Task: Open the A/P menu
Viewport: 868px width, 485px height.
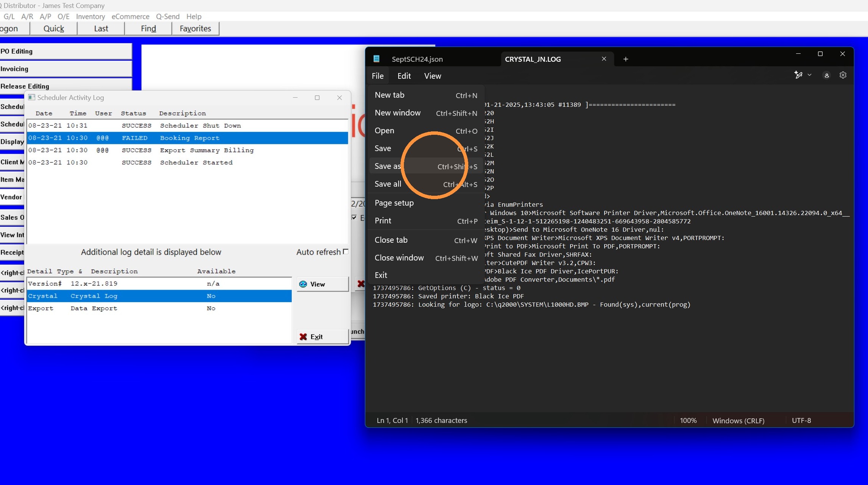Action: (45, 16)
